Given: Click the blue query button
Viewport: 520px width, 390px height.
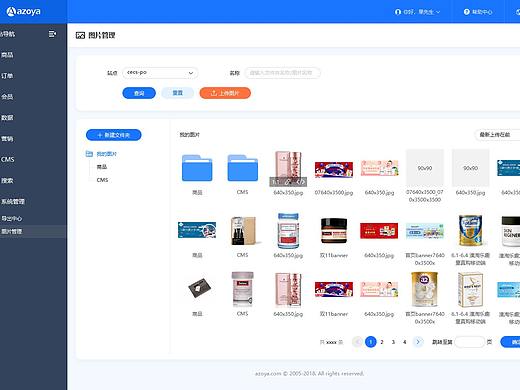Looking at the screenshot, I should click(139, 93).
